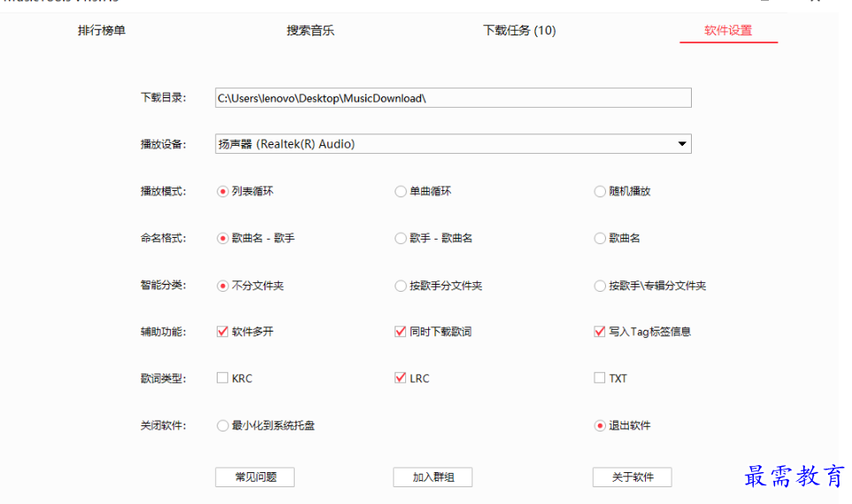The image size is (852, 504).
Task: Open the 常见问题 button
Action: point(255,477)
